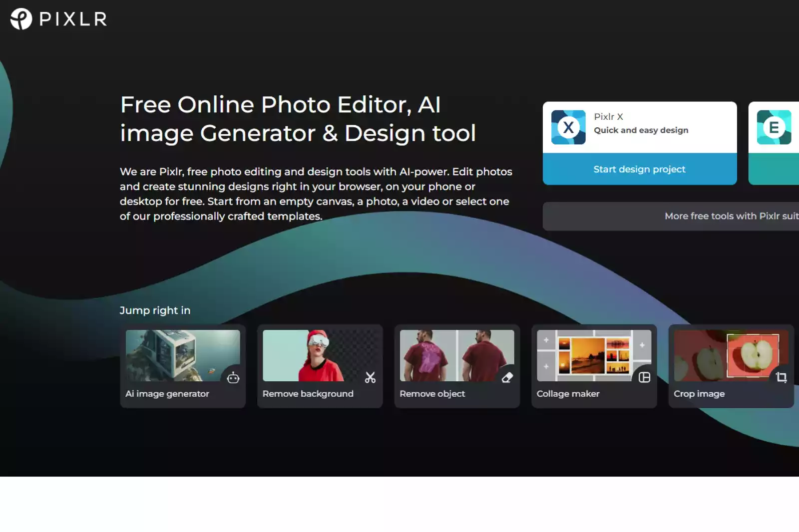799x532 pixels.
Task: Open the Remove object thumbnail image
Action: click(457, 355)
